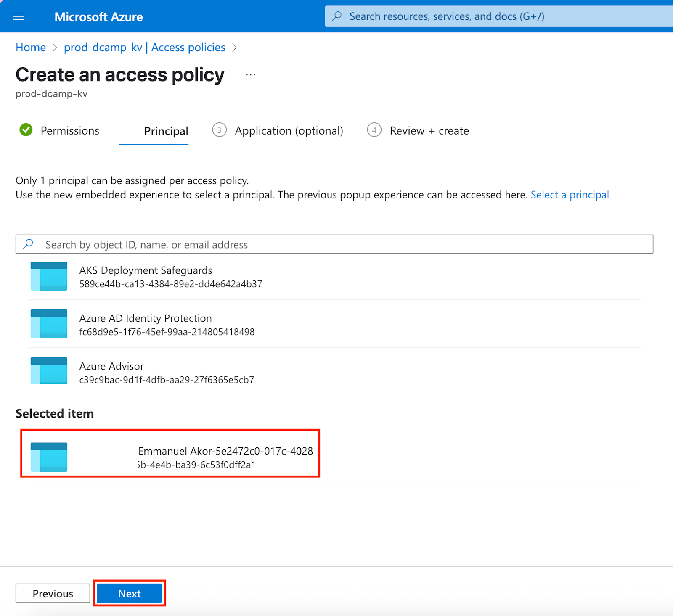
Task: Open prod-dcamp-kv Access policies breadcrumb
Action: 145,47
